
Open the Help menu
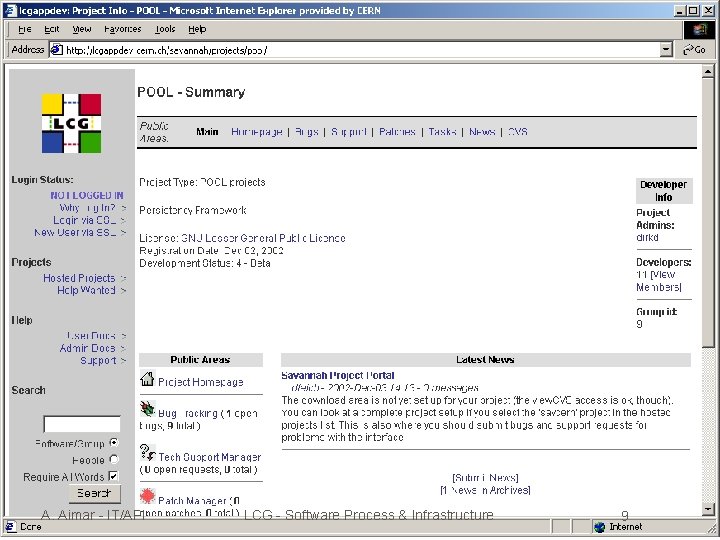pos(197,29)
